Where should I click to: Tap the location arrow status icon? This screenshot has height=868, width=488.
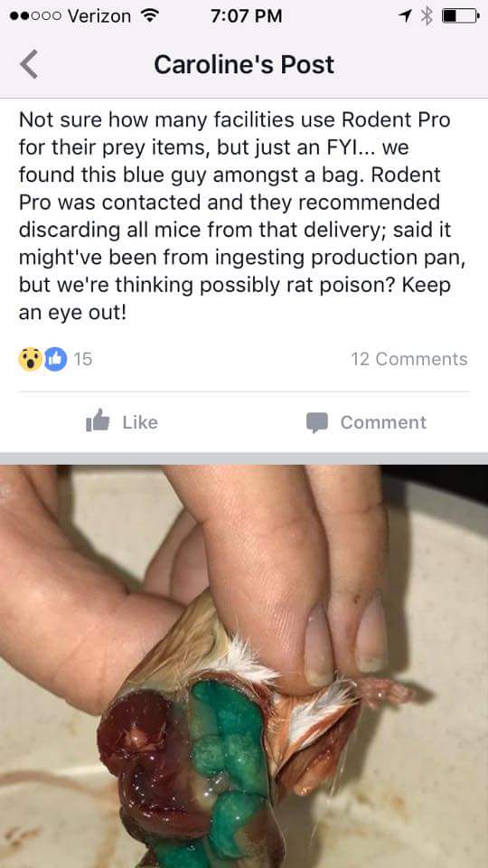pos(405,15)
